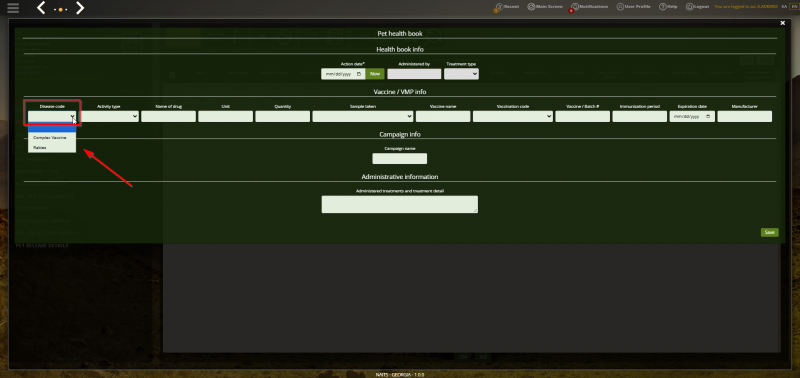Close the Pet health book dialog
Viewport: 800px width, 378px height.
pyautogui.click(x=783, y=23)
